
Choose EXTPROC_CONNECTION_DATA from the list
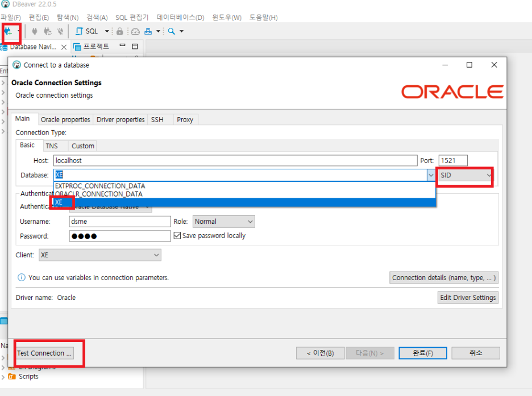pos(244,186)
